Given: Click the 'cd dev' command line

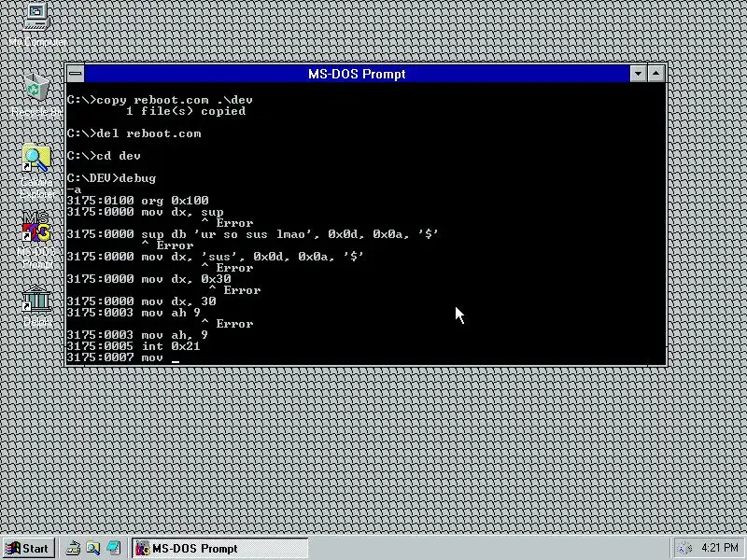Looking at the screenshot, I should point(104,156).
